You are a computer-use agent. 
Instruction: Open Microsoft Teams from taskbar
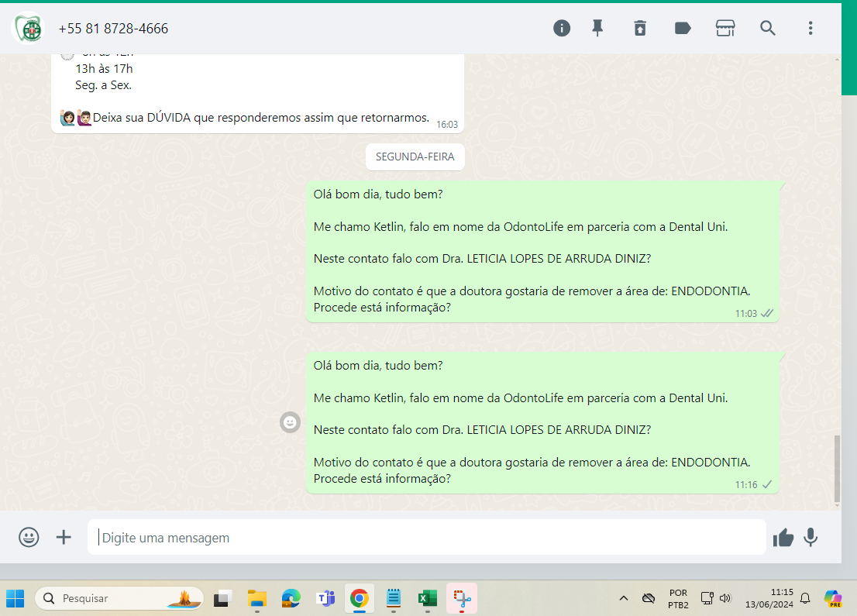325,598
